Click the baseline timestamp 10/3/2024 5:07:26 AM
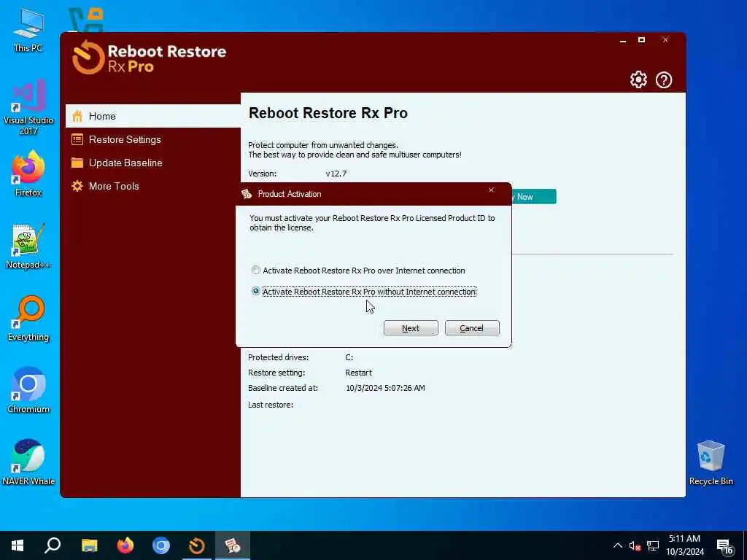The image size is (747, 560). [385, 388]
